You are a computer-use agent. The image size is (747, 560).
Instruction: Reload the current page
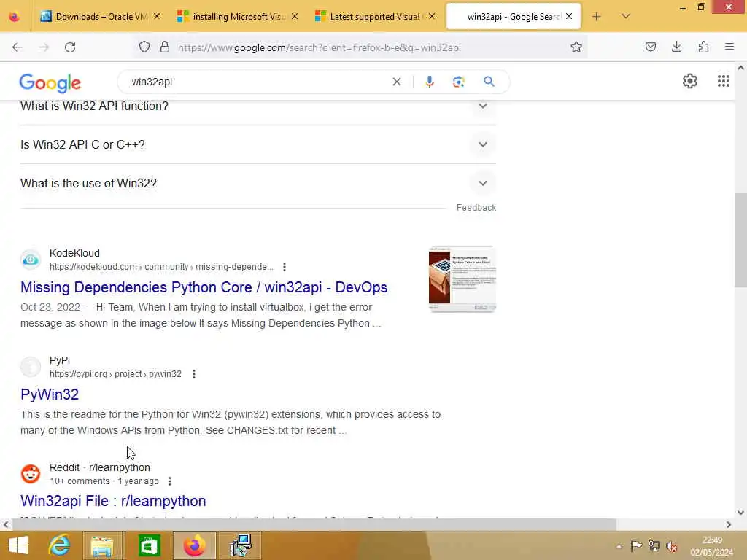[x=70, y=47]
